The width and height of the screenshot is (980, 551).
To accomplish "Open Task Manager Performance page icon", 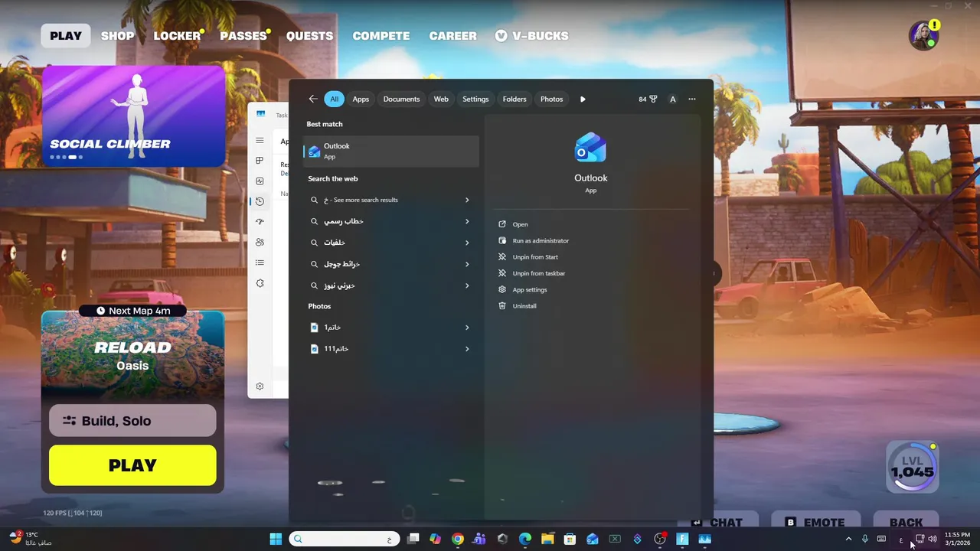I will point(260,181).
